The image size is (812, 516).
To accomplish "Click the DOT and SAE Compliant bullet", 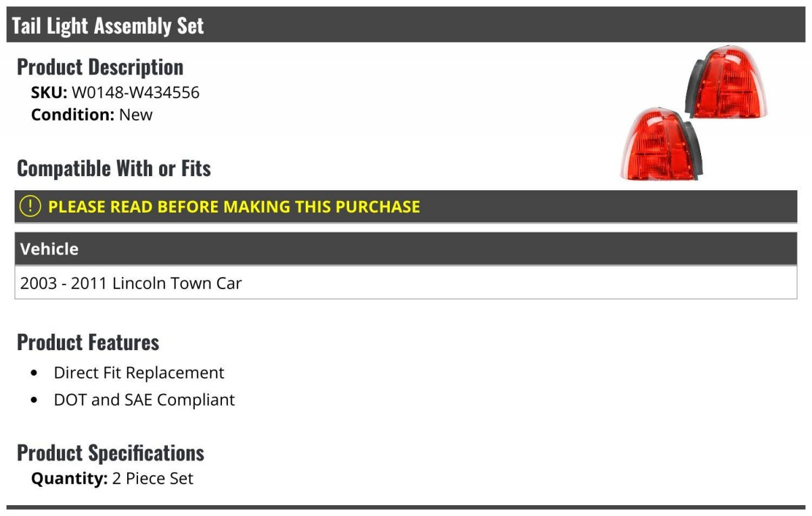I will (x=144, y=400).
